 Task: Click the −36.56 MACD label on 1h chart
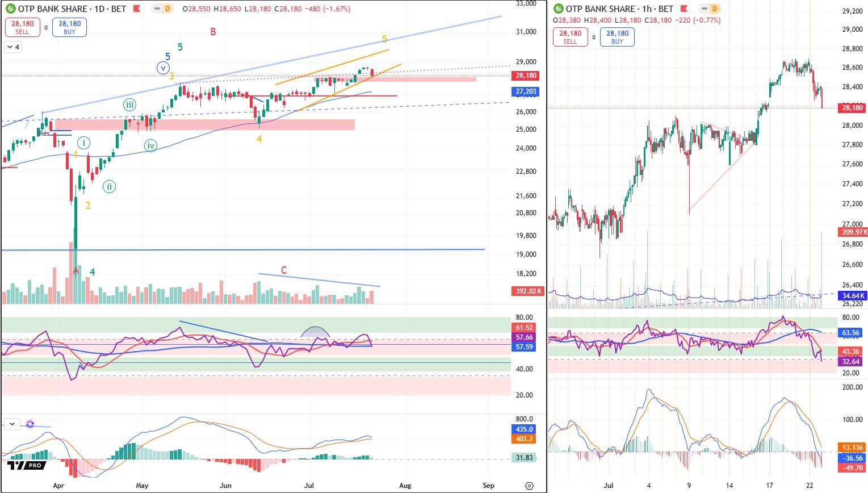click(853, 458)
